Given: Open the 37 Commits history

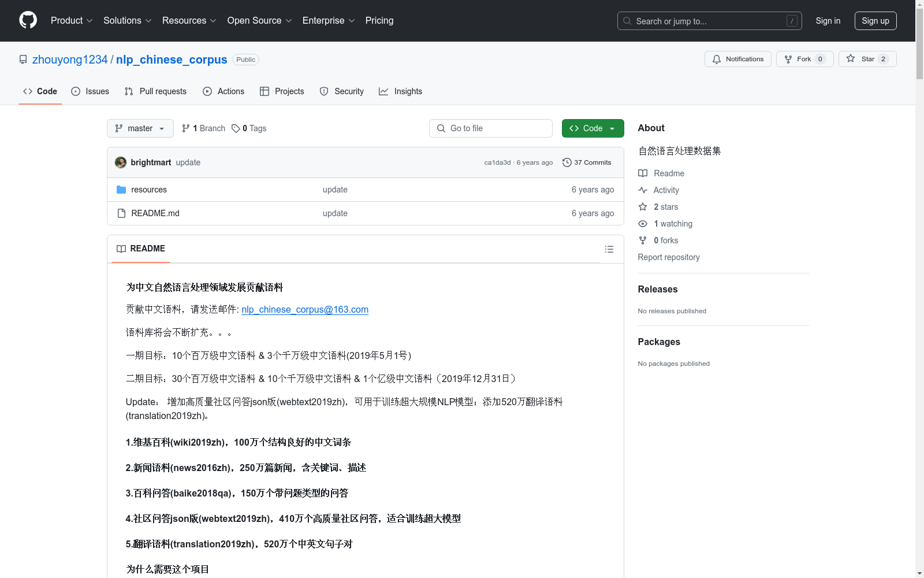Looking at the screenshot, I should (587, 162).
